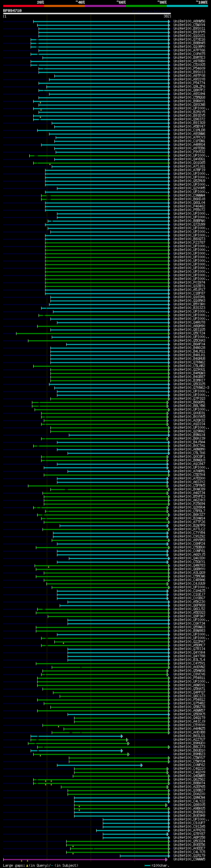Image resolution: width=211 pixels, height=868 pixels.
Task: Select the UniRef100_A9TF08 label
Action: (189, 76)
